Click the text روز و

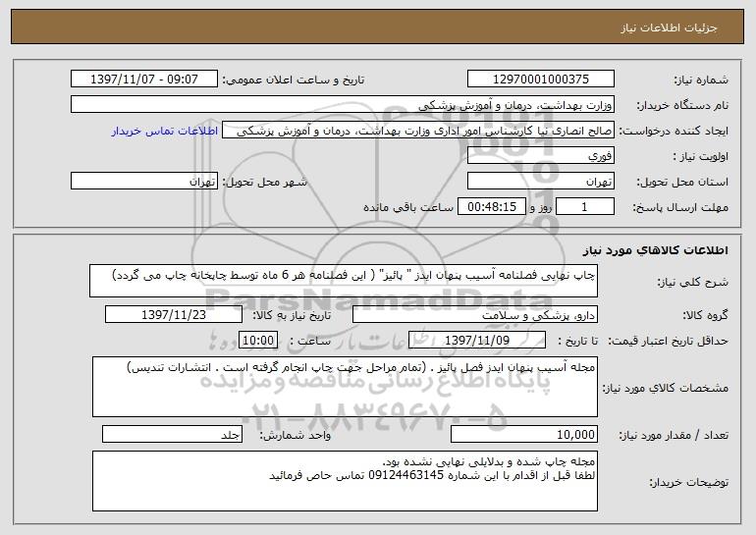coord(540,207)
